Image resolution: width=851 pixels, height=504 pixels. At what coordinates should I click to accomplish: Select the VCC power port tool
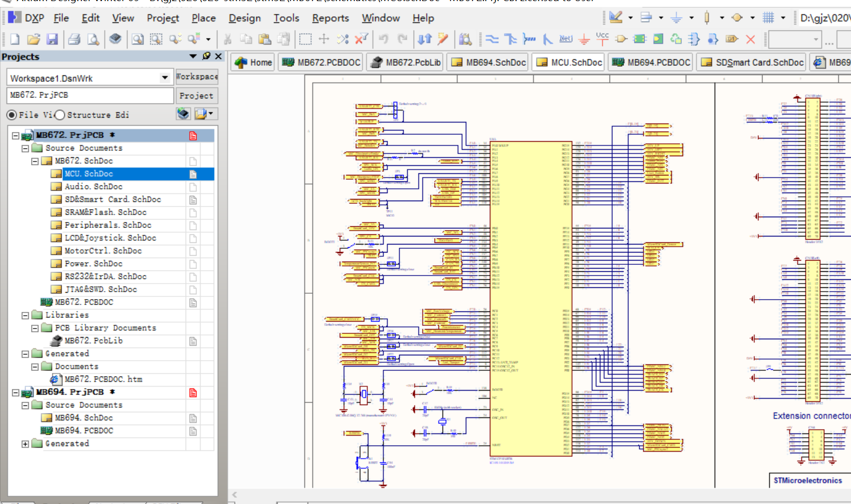point(603,39)
